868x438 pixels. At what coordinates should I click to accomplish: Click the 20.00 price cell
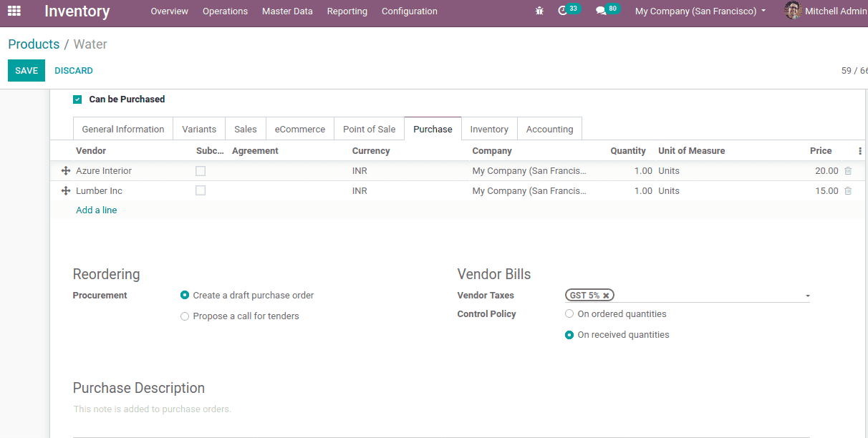click(826, 171)
